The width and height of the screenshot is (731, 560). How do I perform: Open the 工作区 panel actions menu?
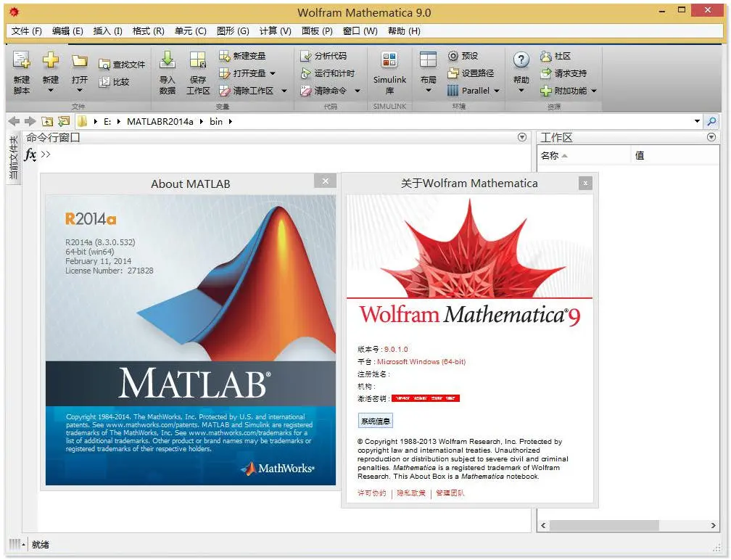711,137
